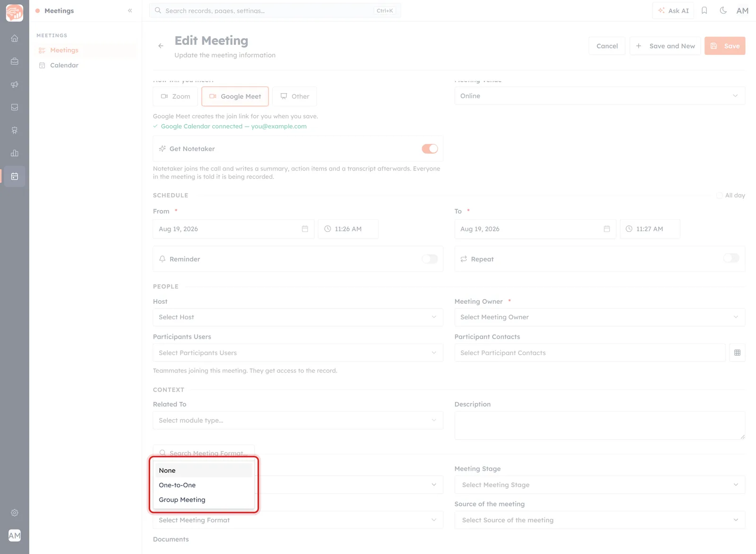Open the Ask AI assistant
The height and width of the screenshot is (554, 756).
coord(673,10)
